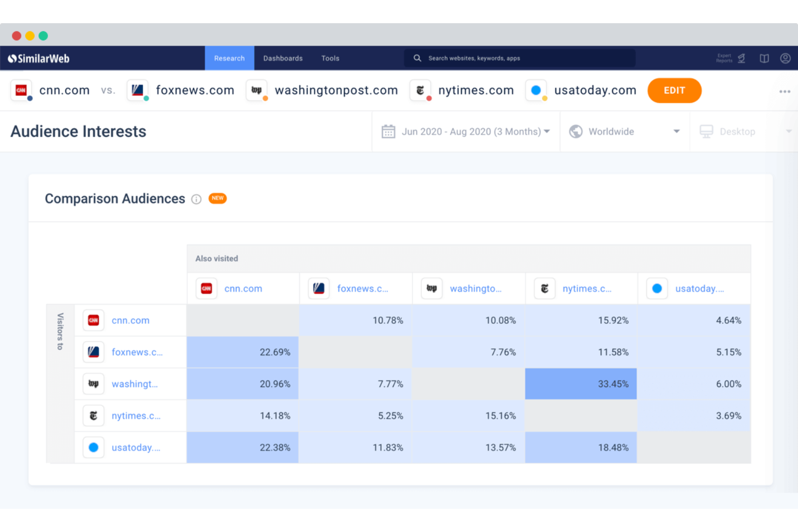This screenshot has width=798, height=532.
Task: Select the 20.96% cell
Action: 243,384
